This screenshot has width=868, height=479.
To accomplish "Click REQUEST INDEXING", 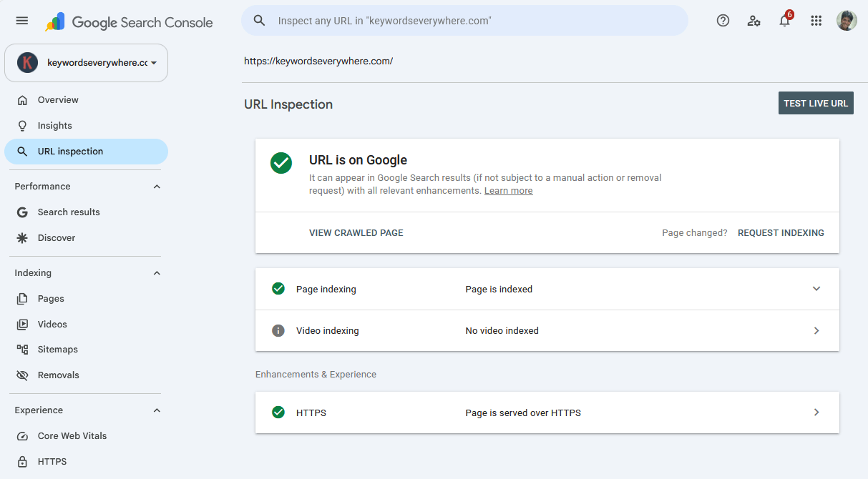I will click(x=781, y=233).
